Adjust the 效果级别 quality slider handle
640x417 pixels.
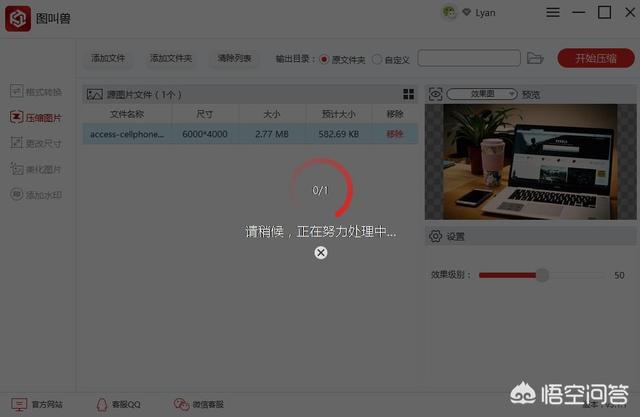542,275
